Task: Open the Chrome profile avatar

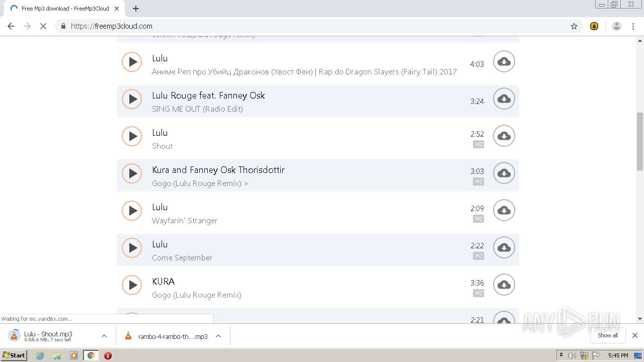Action: pos(617,26)
